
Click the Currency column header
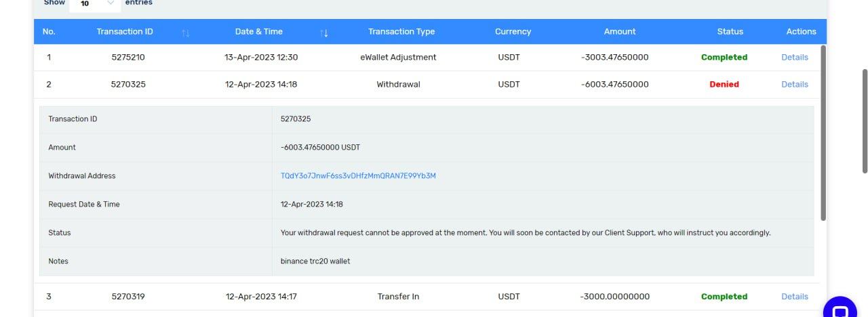513,32
